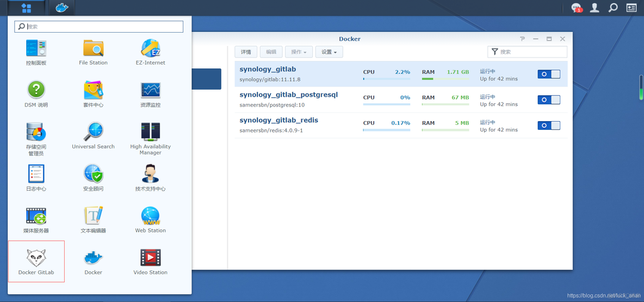Switch off synology_gitlab_redis container

click(548, 125)
